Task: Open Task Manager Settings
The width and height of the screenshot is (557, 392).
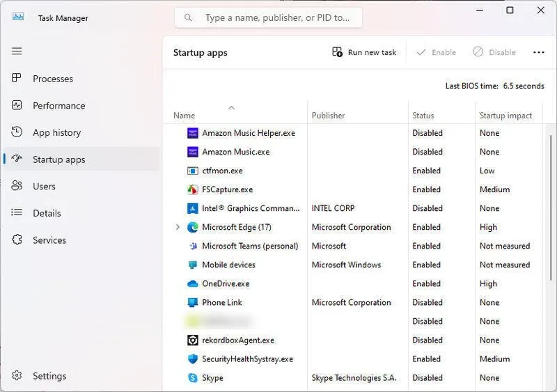Action: click(x=81, y=376)
